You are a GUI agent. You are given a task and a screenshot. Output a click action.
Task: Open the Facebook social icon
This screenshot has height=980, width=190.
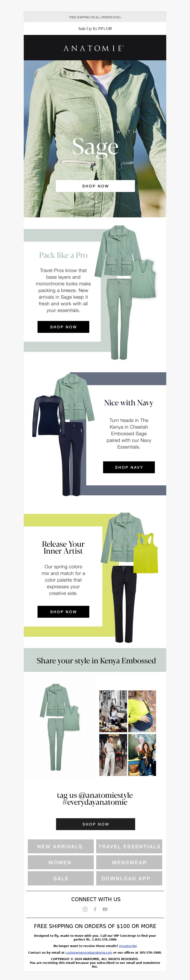(95, 909)
